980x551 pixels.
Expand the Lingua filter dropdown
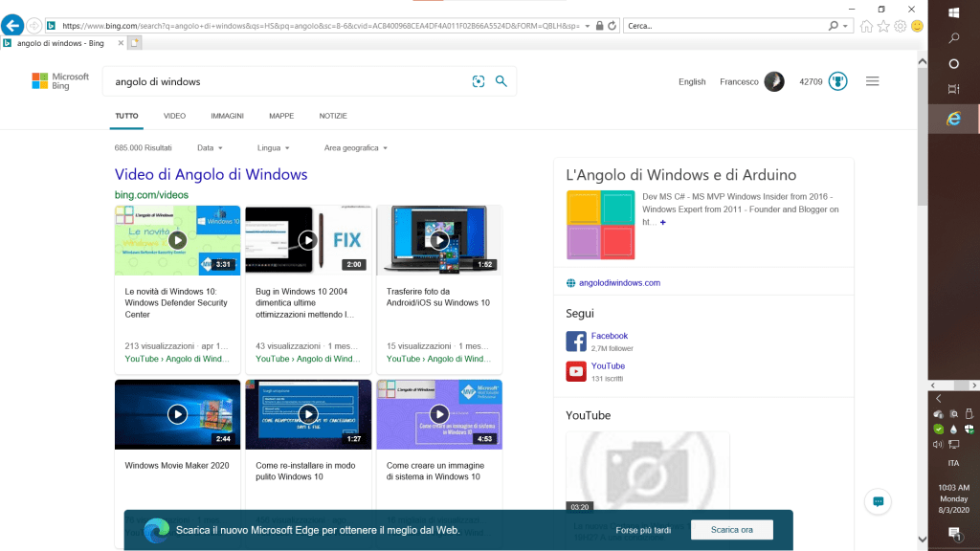[x=273, y=148]
